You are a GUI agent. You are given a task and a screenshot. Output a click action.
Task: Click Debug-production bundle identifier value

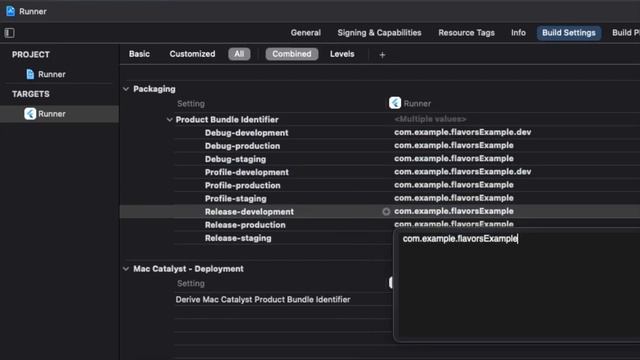click(x=454, y=145)
